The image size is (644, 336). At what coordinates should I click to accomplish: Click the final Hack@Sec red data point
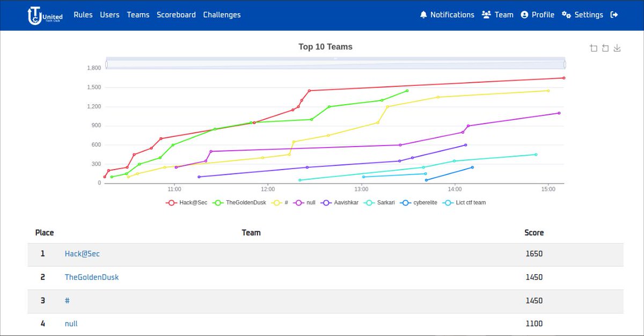click(x=564, y=78)
